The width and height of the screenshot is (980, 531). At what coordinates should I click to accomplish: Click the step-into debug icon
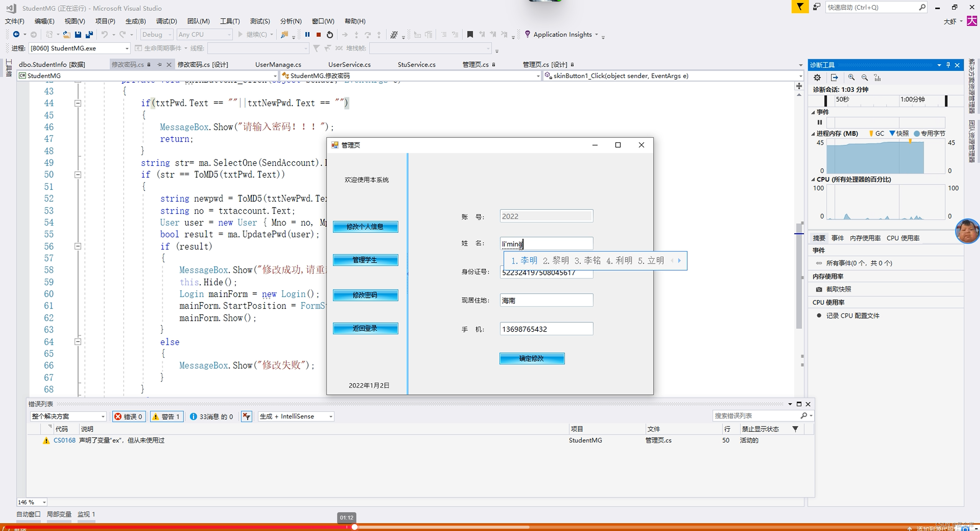click(356, 34)
